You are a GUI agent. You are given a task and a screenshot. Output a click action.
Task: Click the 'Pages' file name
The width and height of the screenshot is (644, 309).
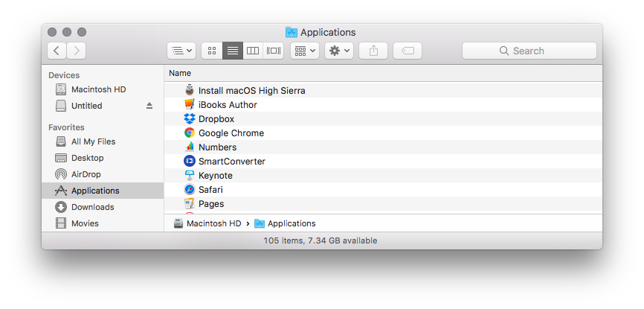click(x=211, y=204)
